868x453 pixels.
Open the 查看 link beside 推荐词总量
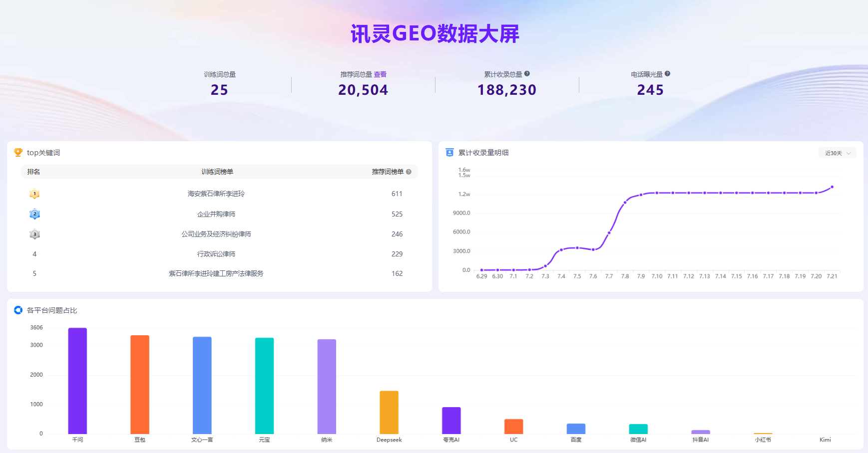point(380,74)
